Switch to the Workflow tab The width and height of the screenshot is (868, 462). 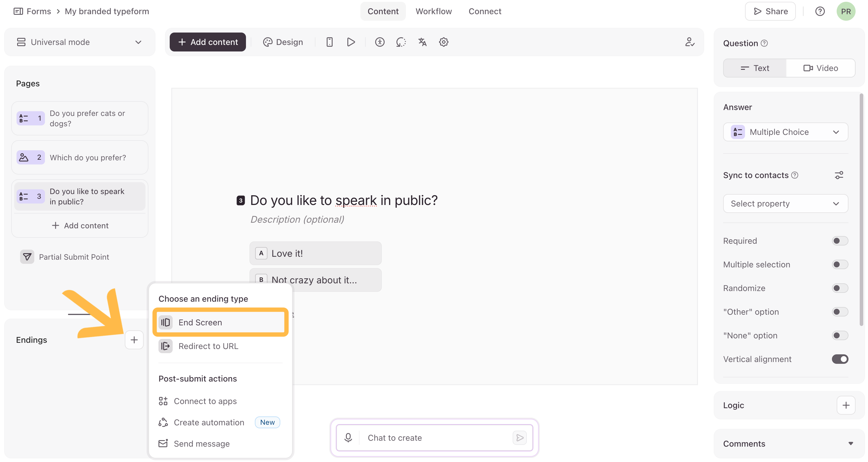point(433,12)
